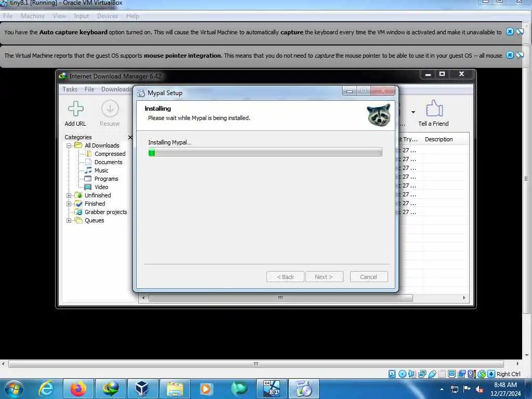Open the Windows Start menu
The width and height of the screenshot is (532, 399).
(x=14, y=389)
